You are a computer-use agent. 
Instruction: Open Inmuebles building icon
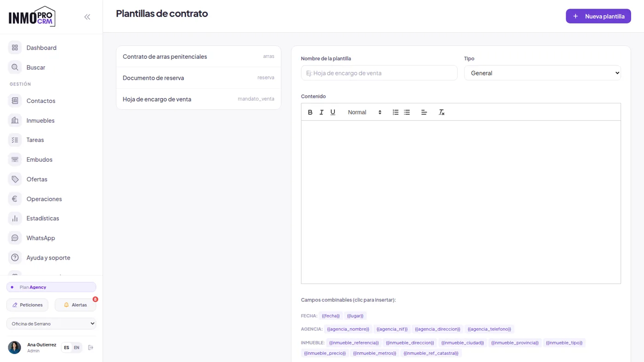click(15, 120)
